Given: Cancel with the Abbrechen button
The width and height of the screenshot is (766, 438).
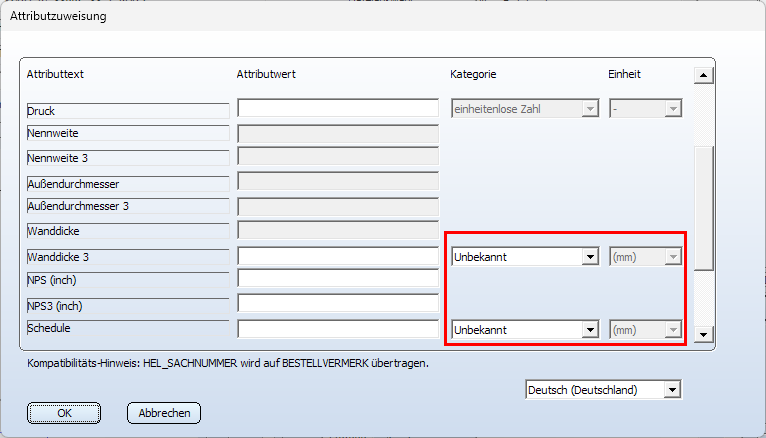Looking at the screenshot, I should point(164,413).
